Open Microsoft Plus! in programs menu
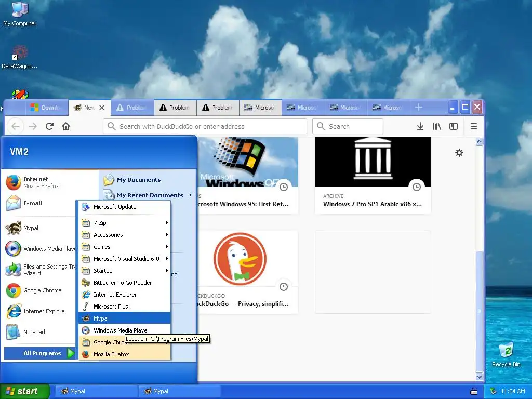The image size is (532, 399). (x=125, y=307)
